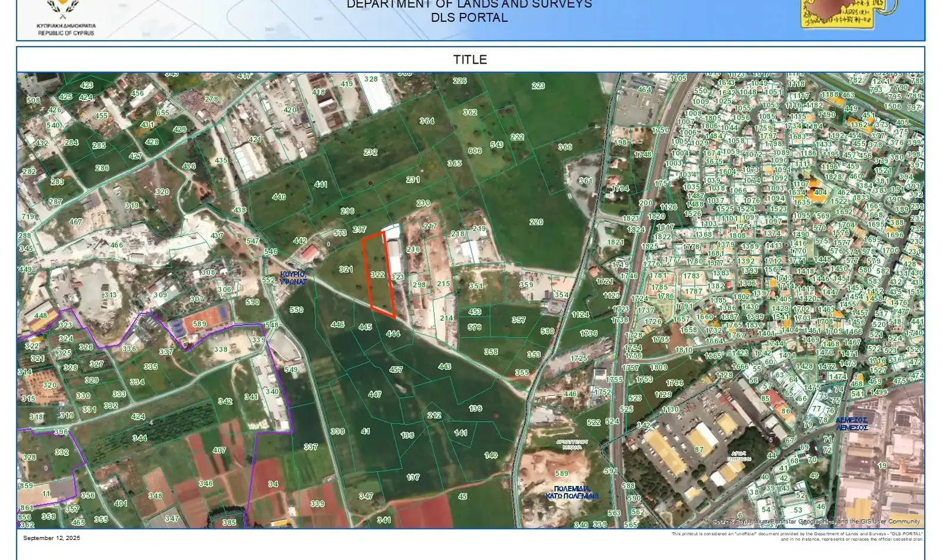Select parcel number 444

tap(393, 334)
